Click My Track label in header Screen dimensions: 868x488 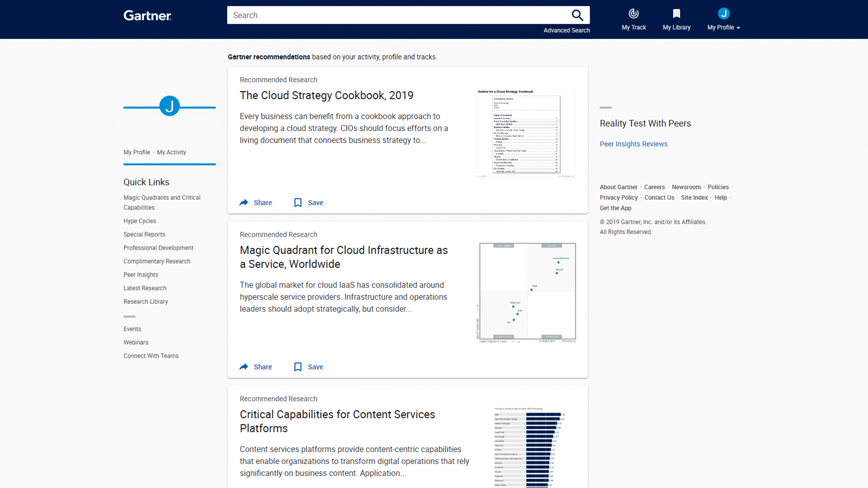[x=634, y=28]
